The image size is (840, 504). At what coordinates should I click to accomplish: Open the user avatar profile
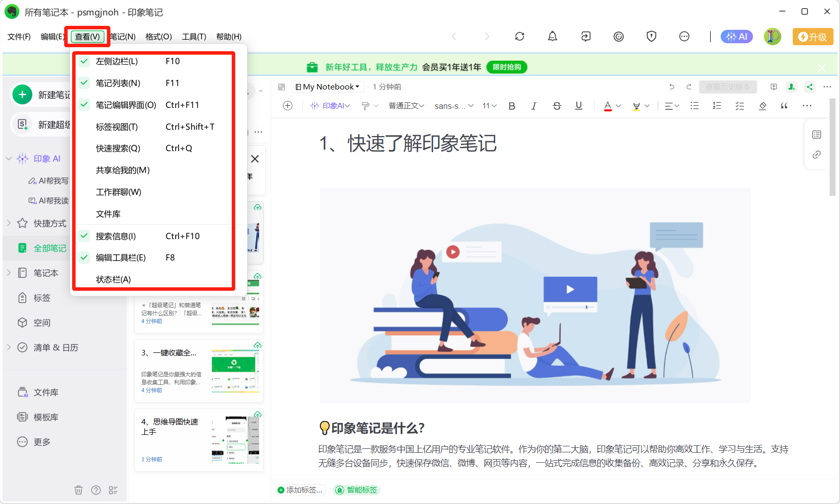point(772,36)
